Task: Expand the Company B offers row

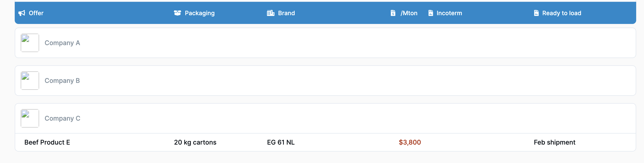Action: click(x=325, y=81)
